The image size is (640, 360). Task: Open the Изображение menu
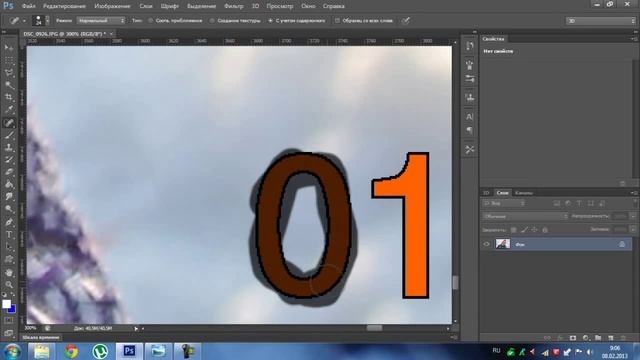click(112, 6)
